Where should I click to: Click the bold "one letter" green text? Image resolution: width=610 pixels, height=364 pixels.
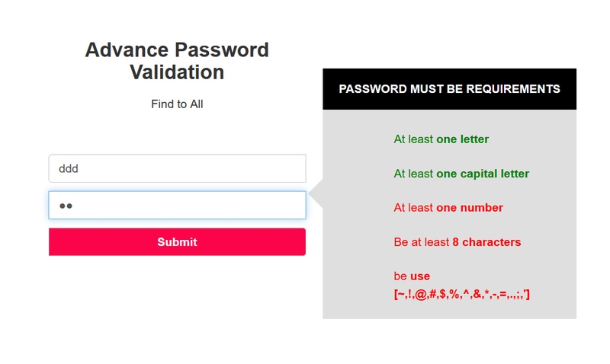(462, 139)
